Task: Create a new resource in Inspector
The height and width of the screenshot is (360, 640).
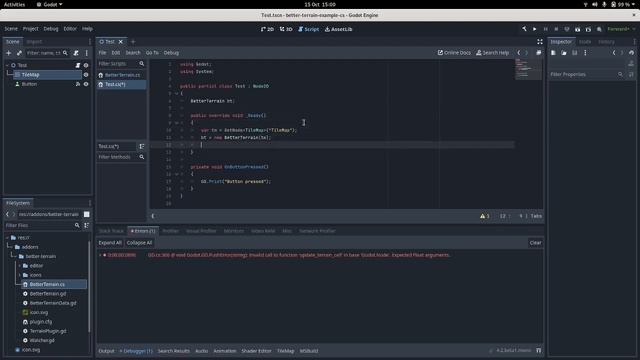Action: (x=553, y=53)
